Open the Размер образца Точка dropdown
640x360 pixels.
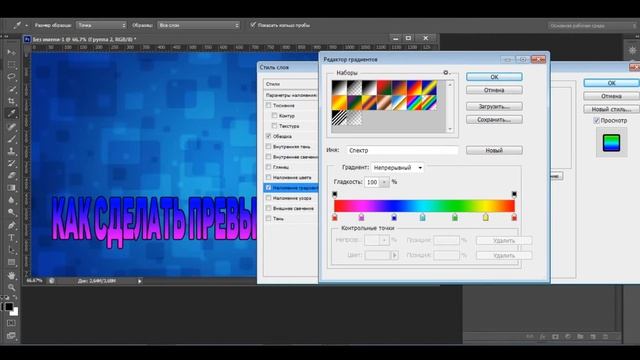click(x=101, y=25)
